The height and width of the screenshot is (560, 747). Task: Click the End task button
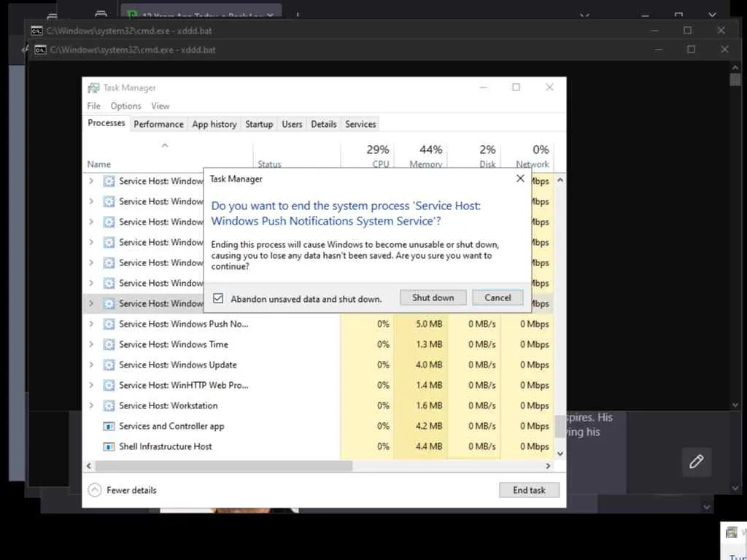(529, 490)
